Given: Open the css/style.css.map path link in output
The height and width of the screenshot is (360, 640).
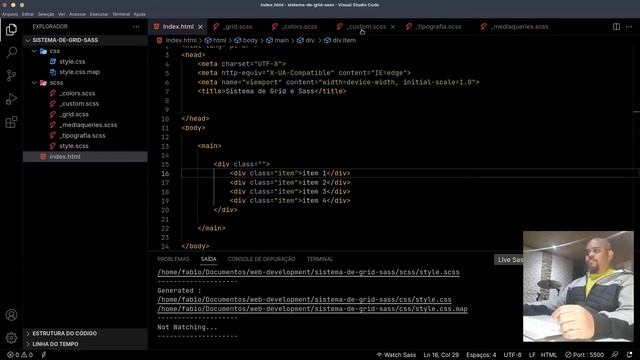Looking at the screenshot, I should coord(312,309).
